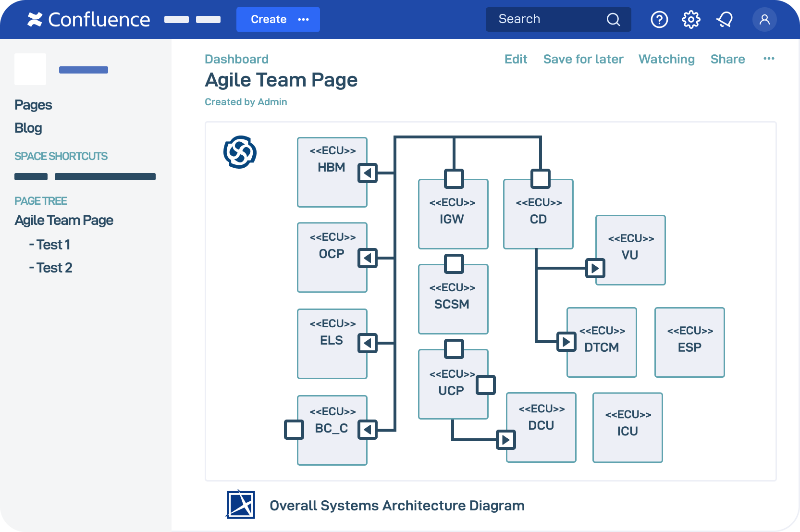Click the CD top square port
The image size is (800, 532).
pos(541,179)
